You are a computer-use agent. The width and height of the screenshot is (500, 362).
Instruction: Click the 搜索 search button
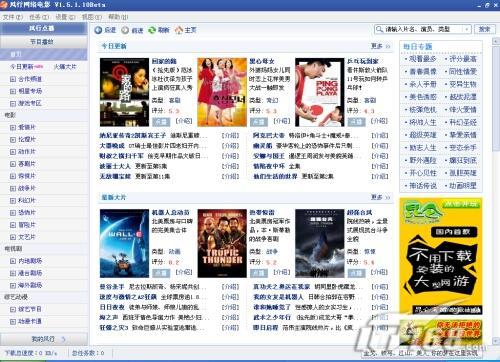click(485, 29)
